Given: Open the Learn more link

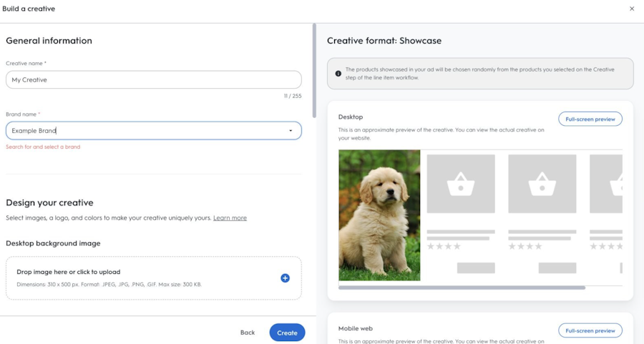Looking at the screenshot, I should point(230,218).
